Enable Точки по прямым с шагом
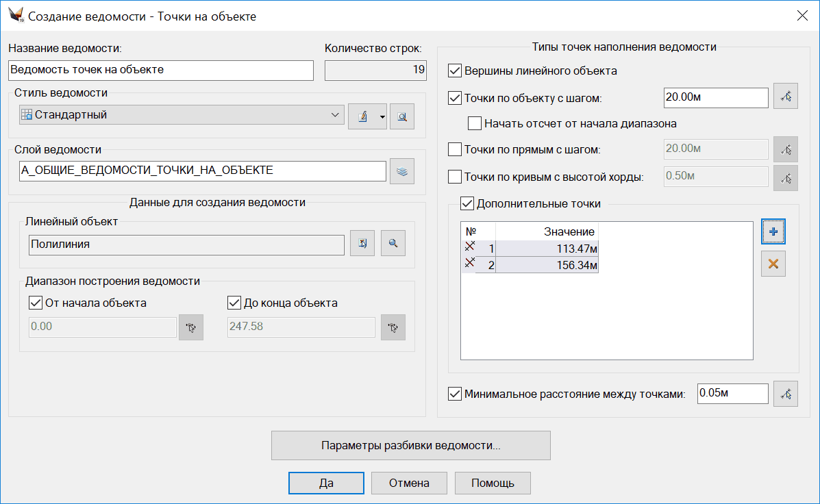Screen dimensions: 820x504 [x=455, y=149]
